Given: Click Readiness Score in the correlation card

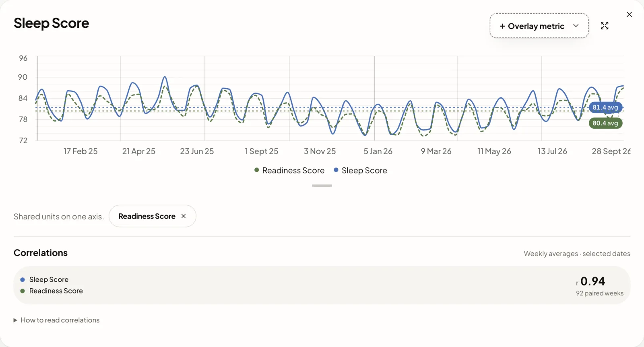Looking at the screenshot, I should (x=56, y=291).
